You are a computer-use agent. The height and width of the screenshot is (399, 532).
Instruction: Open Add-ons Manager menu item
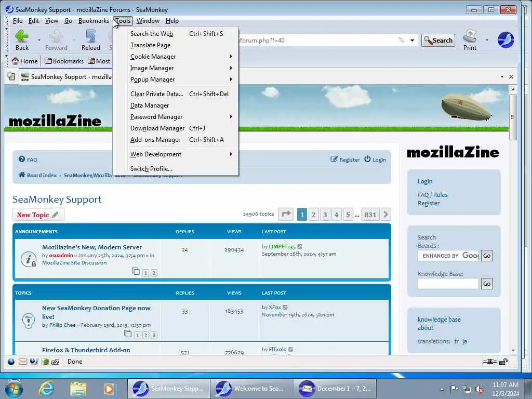[x=176, y=140]
